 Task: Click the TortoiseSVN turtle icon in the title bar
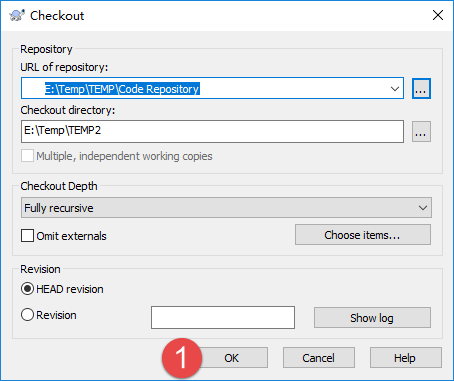(x=17, y=15)
